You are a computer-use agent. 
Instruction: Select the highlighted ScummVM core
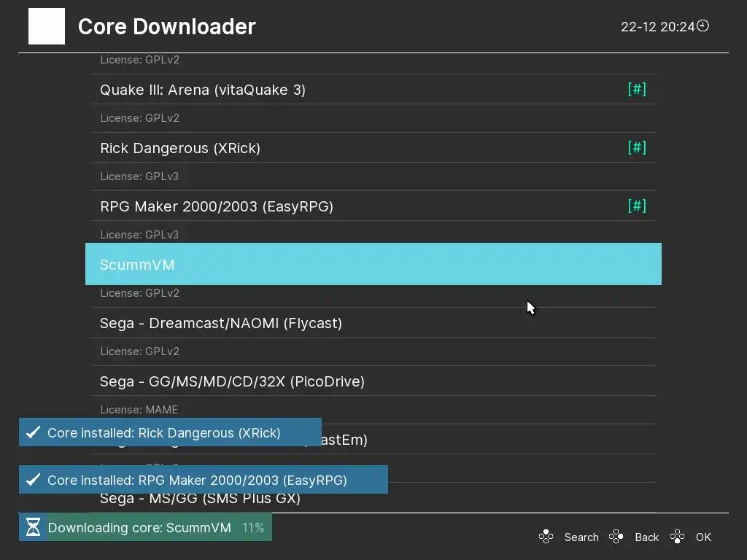click(373, 264)
